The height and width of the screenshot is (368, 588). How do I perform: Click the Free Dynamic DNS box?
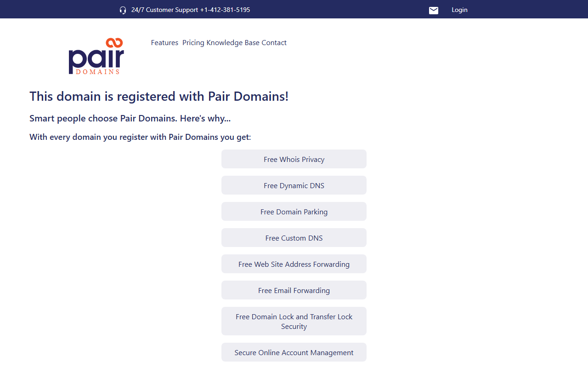[294, 185]
